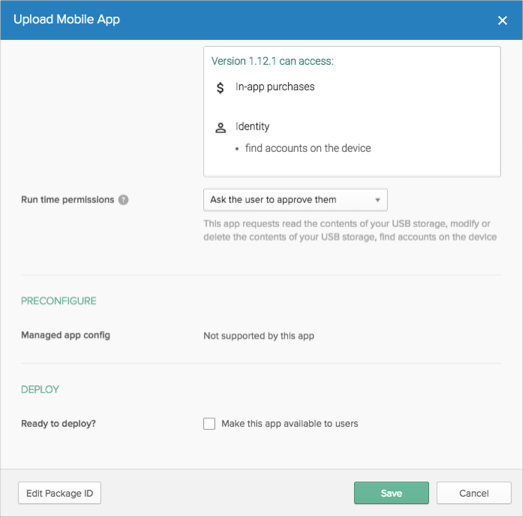Close the Upload Mobile App dialog
523x517 pixels.
click(x=502, y=20)
